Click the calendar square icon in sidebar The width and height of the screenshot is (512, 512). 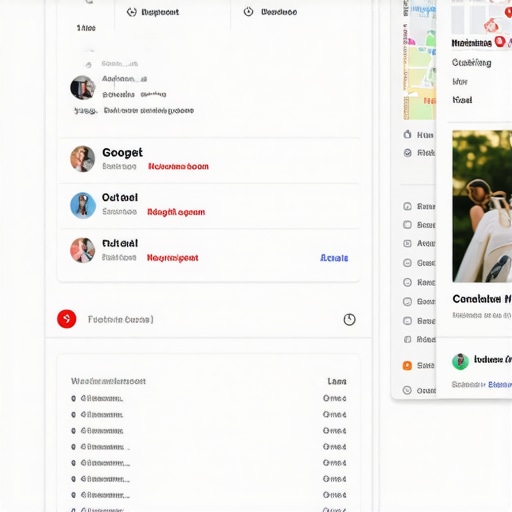407,225
